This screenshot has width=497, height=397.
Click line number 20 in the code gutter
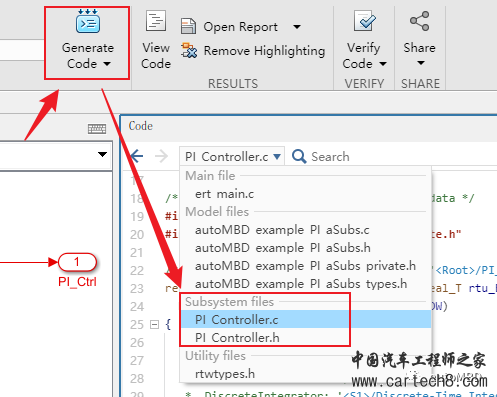pyautogui.click(x=137, y=235)
